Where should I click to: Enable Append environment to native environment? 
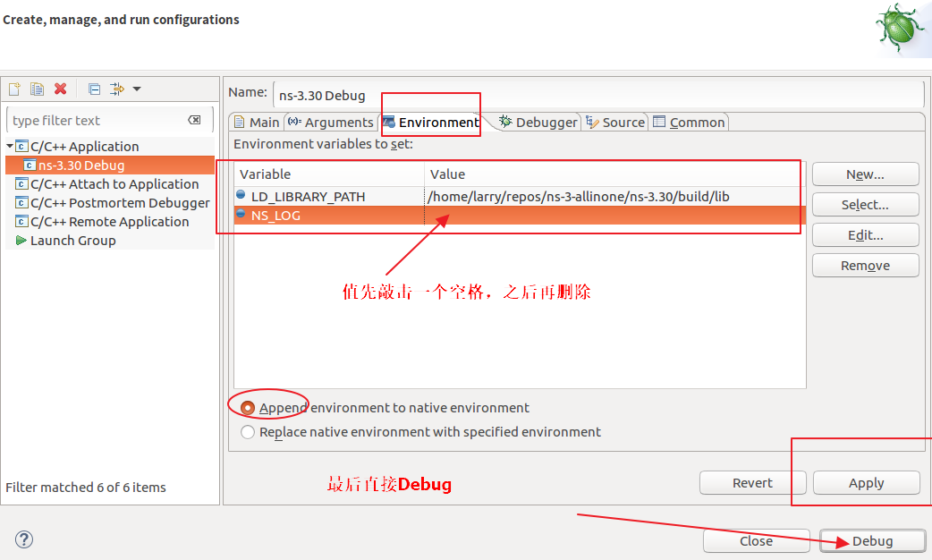(x=247, y=407)
